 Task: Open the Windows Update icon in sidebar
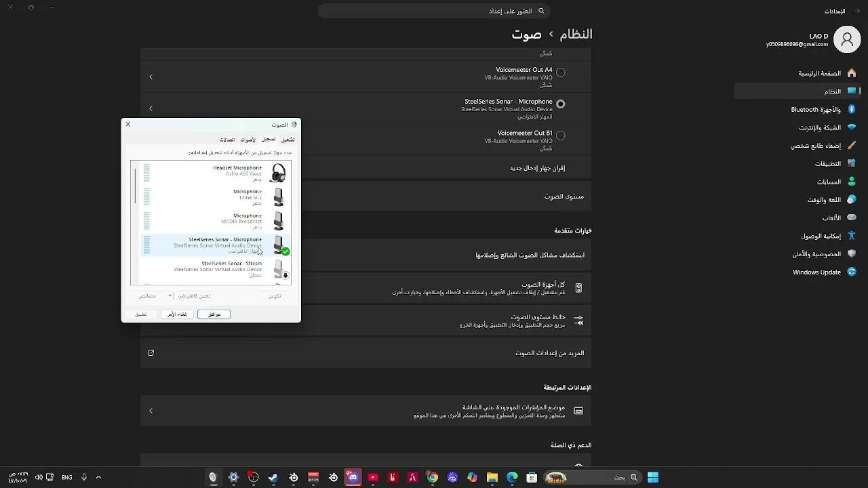click(x=852, y=272)
